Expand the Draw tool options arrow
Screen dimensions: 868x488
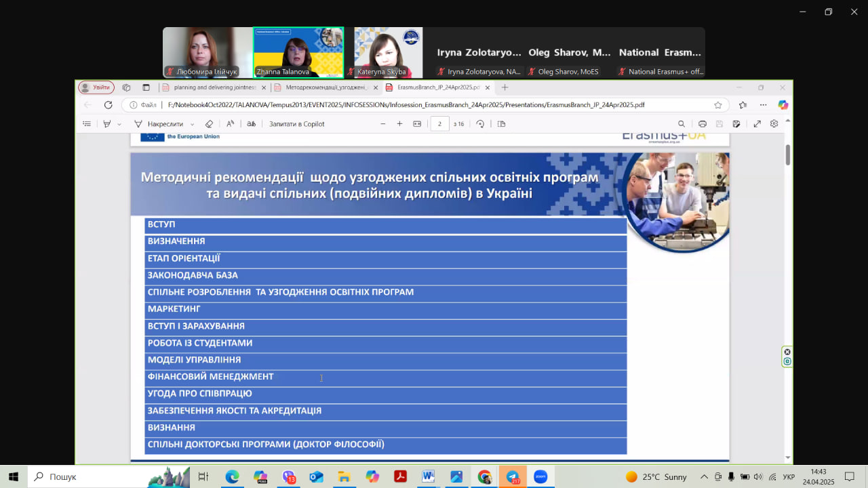[193, 124]
